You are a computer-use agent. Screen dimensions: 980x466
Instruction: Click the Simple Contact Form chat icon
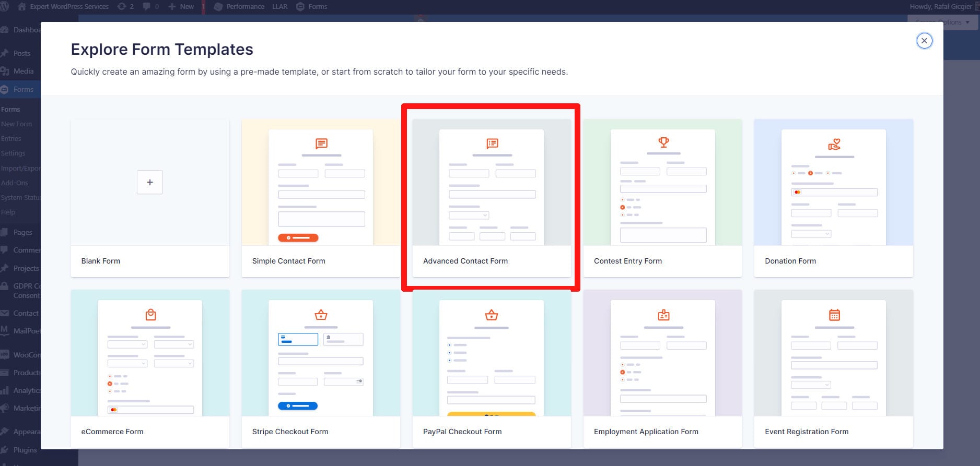(321, 143)
